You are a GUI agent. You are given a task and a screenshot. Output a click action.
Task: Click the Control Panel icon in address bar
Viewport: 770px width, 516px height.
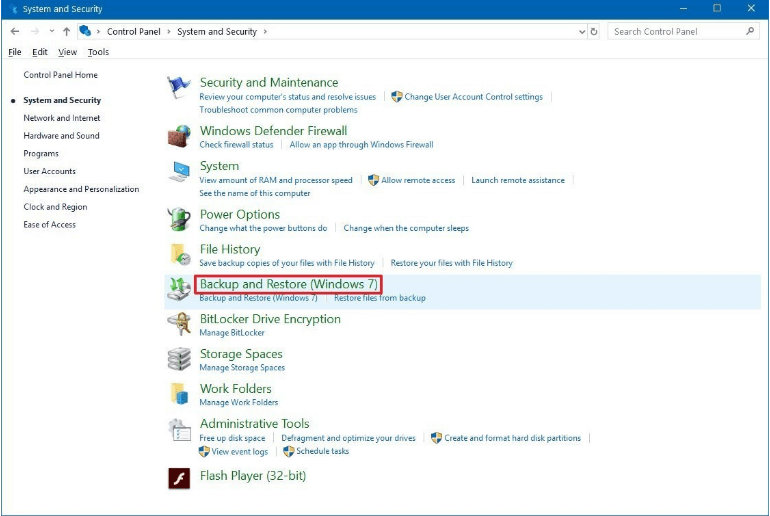pos(85,31)
